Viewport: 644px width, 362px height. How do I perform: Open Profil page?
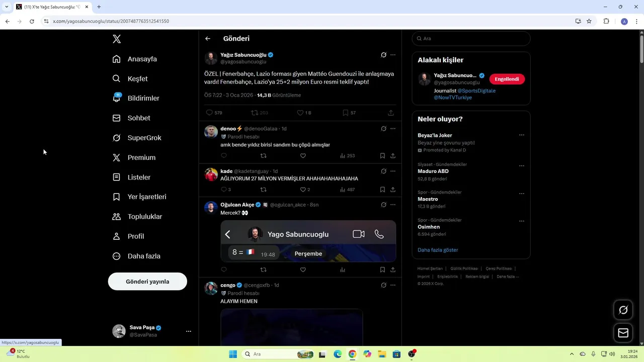[x=128, y=236]
